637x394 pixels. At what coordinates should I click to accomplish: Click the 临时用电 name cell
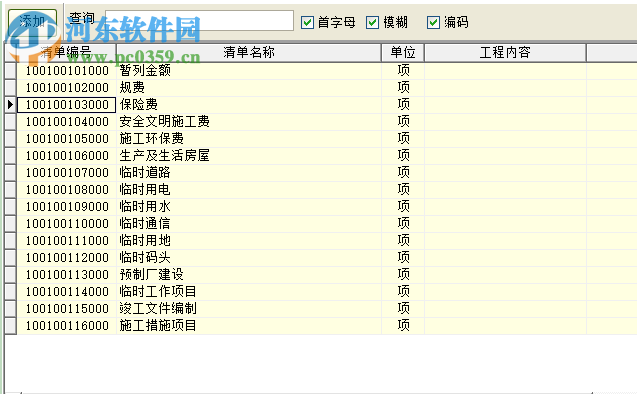(249, 190)
